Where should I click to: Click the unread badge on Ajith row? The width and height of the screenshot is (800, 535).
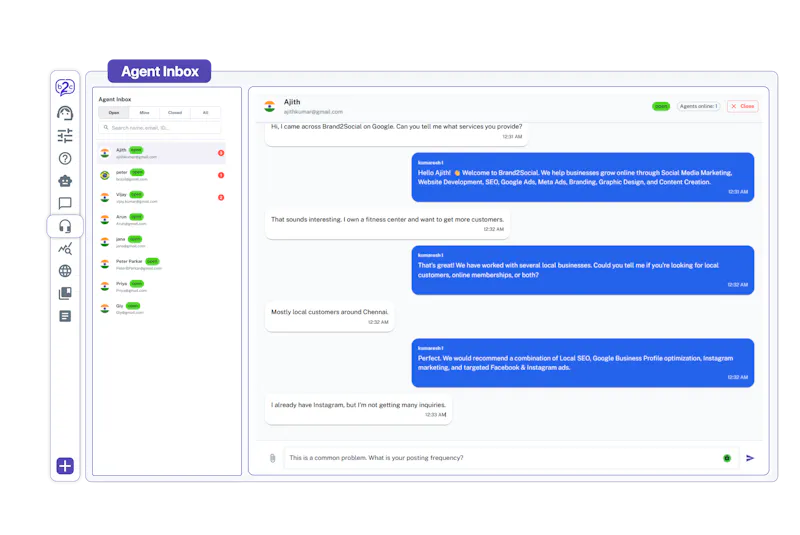(x=221, y=153)
